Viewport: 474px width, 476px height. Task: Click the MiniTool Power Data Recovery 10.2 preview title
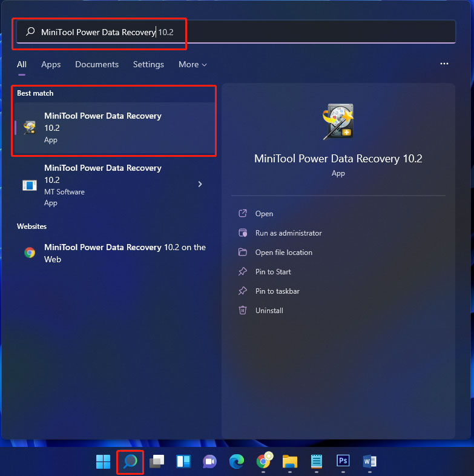338,159
